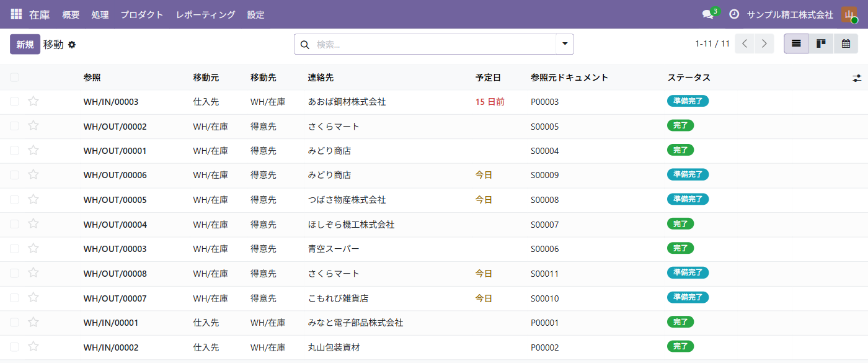Sort by 移動先 column header
The image size is (868, 363).
pos(263,78)
